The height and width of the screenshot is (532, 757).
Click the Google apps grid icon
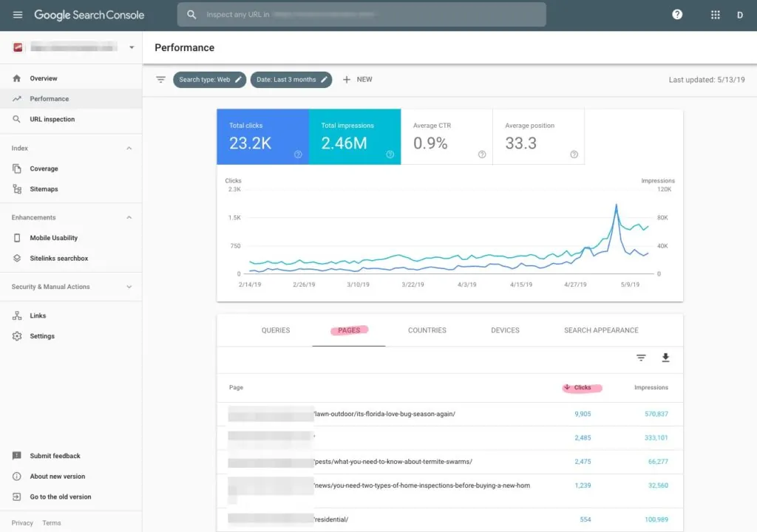point(715,15)
